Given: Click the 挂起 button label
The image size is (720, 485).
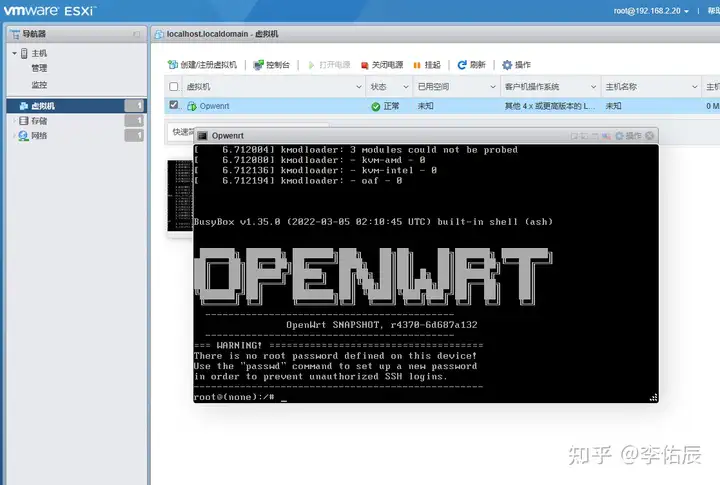Looking at the screenshot, I should pyautogui.click(x=433, y=65).
